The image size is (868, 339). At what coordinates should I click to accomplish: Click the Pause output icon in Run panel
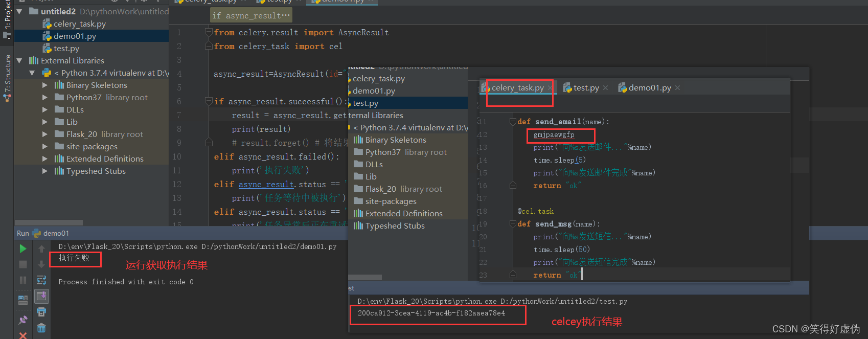[23, 280]
